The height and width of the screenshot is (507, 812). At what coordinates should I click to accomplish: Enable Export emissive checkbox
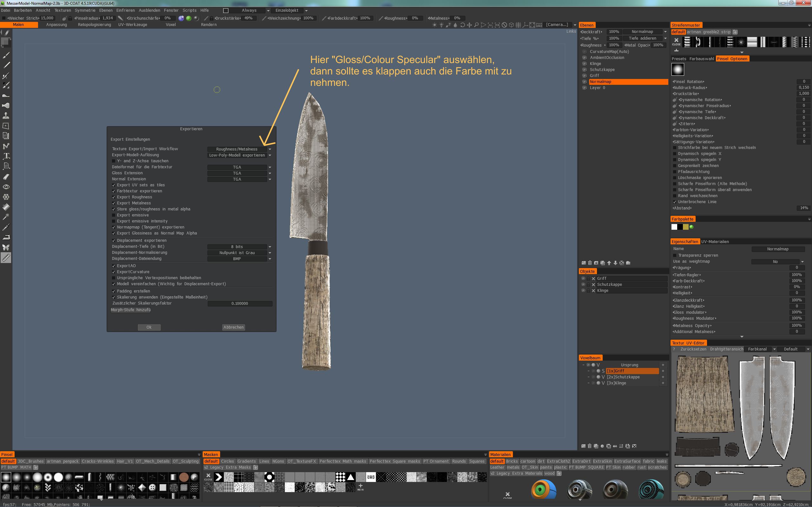114,215
